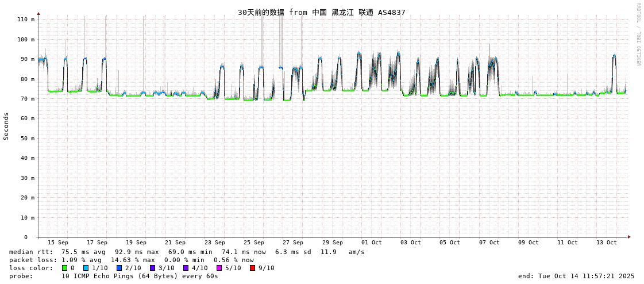Click the "90 m" y-axis value
Viewport: 644px width, 284px height.
click(28, 59)
